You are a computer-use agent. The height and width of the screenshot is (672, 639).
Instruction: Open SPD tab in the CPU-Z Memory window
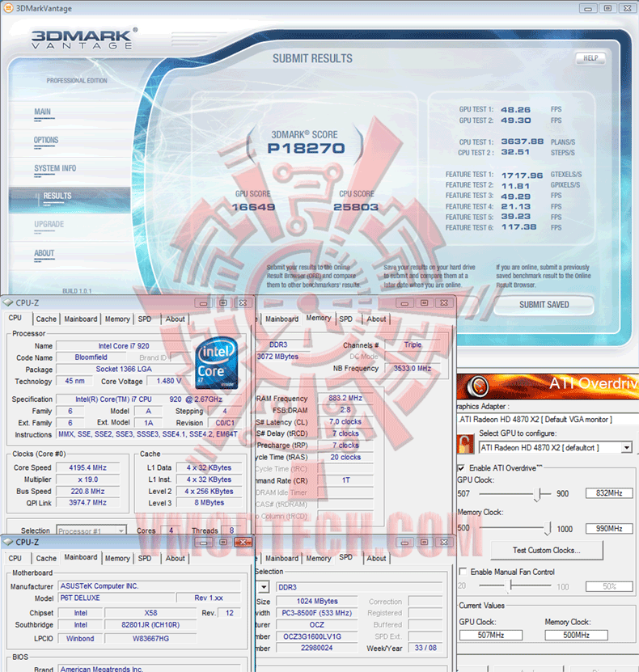346,319
